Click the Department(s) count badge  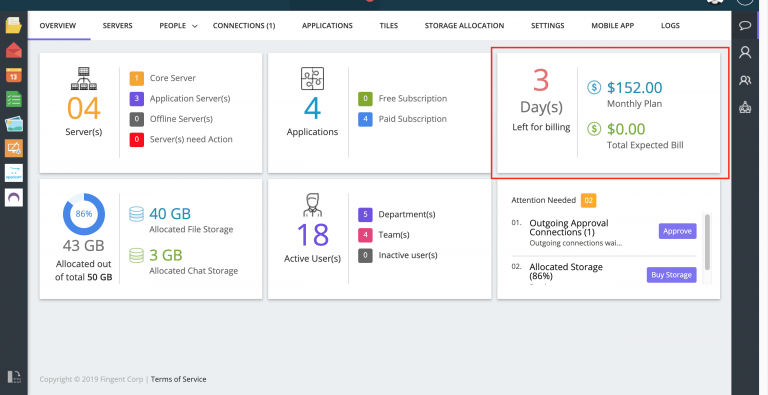[x=365, y=215]
